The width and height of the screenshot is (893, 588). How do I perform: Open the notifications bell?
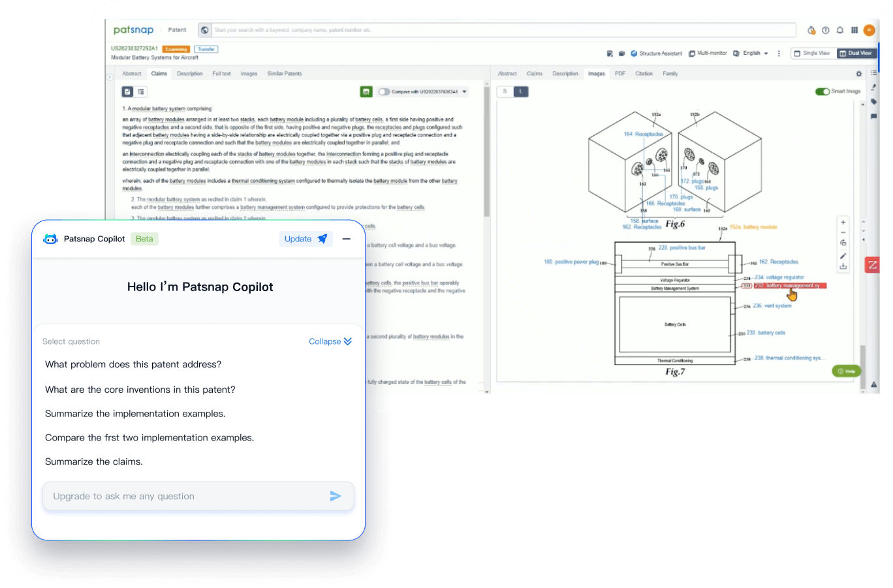click(x=840, y=30)
